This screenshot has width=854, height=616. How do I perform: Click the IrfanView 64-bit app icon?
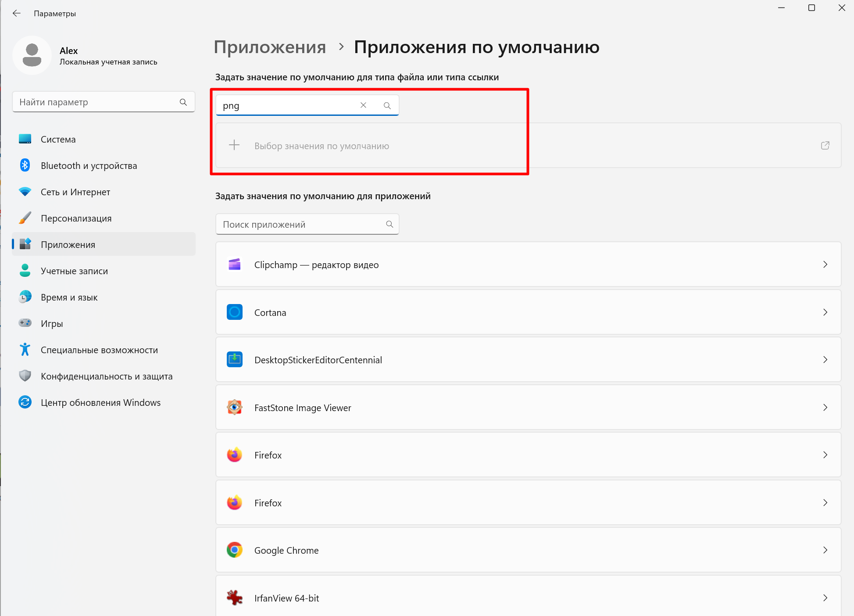pos(235,598)
